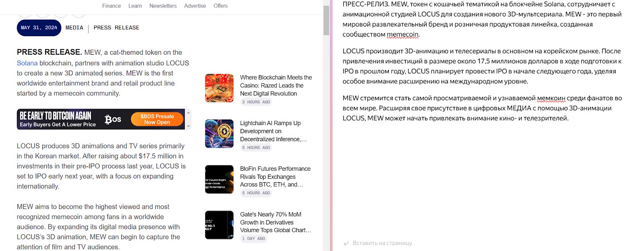This screenshot has width=644, height=251.
Task: Open the BloFin Futures article thumbnail
Action: pyautogui.click(x=219, y=179)
